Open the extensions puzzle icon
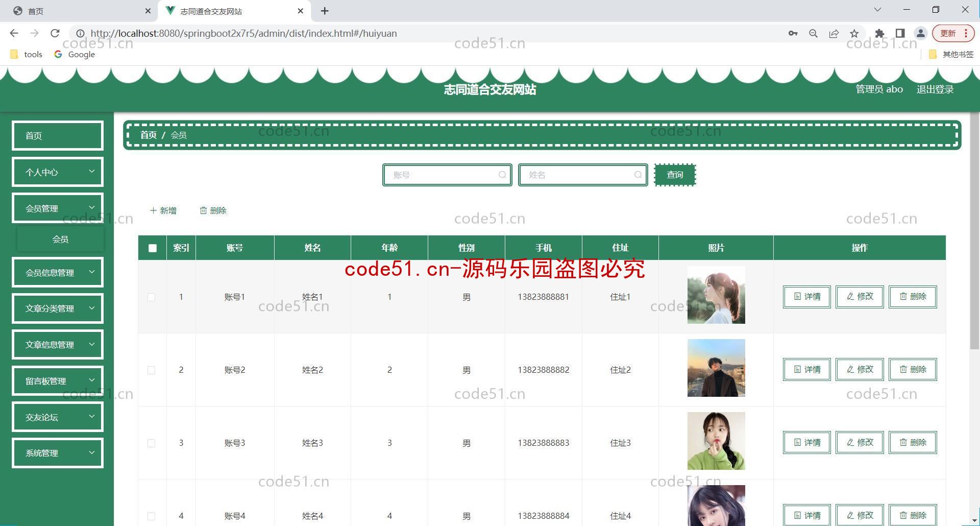980x526 pixels. pos(879,33)
